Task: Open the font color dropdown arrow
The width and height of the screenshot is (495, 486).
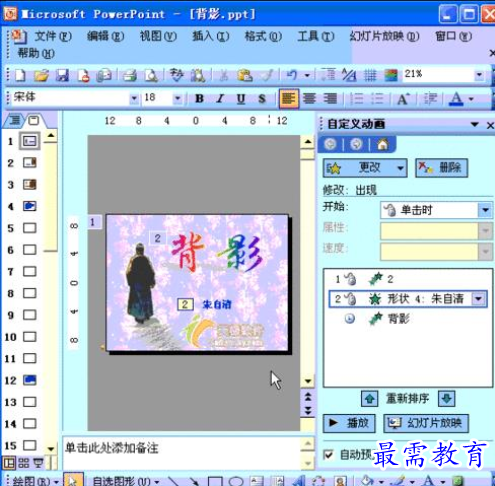Action: click(x=471, y=99)
